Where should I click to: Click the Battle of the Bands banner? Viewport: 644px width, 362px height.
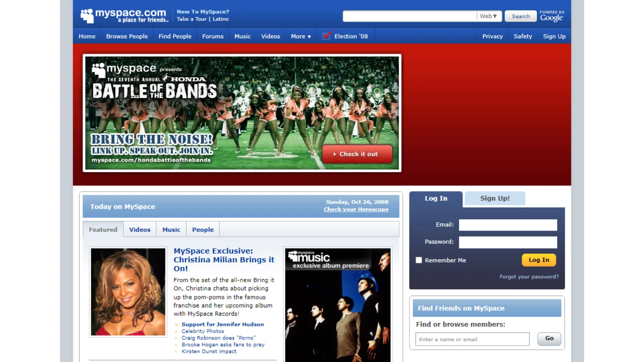[242, 113]
